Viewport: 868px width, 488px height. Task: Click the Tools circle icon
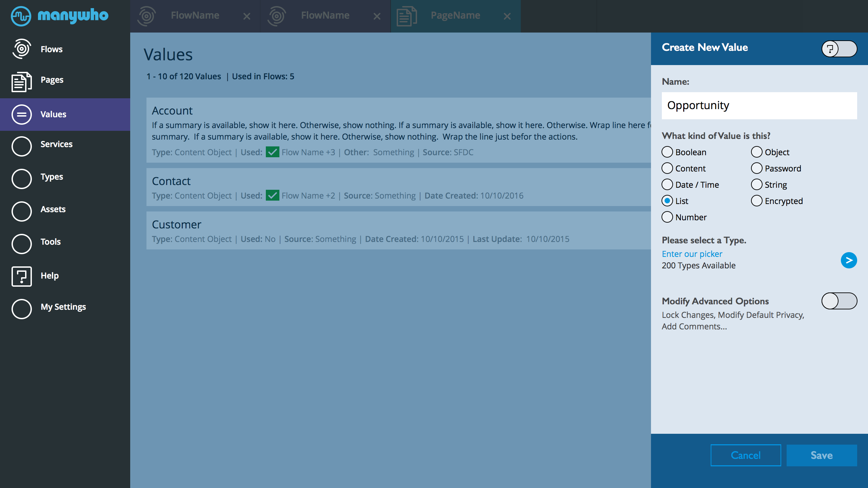point(22,244)
